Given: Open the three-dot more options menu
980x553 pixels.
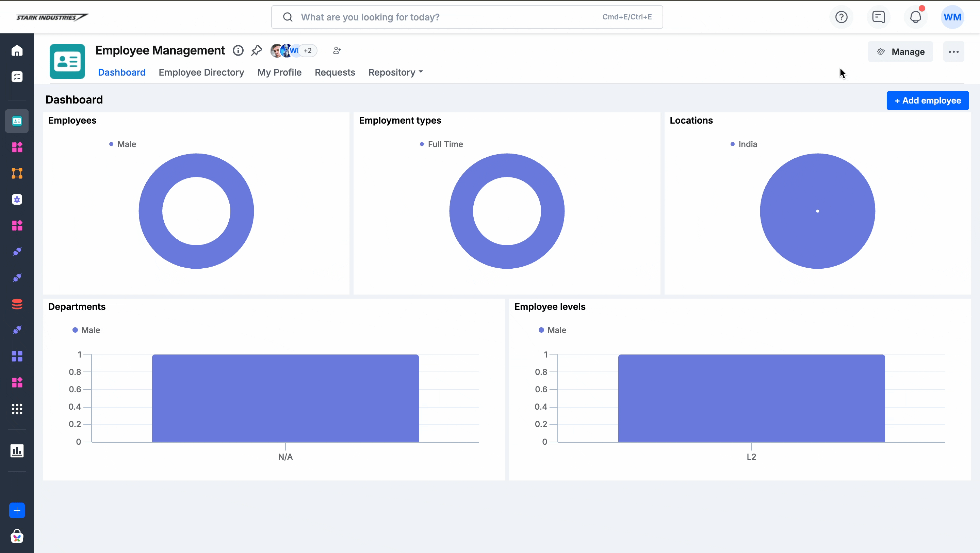Looking at the screenshot, I should tap(953, 52).
